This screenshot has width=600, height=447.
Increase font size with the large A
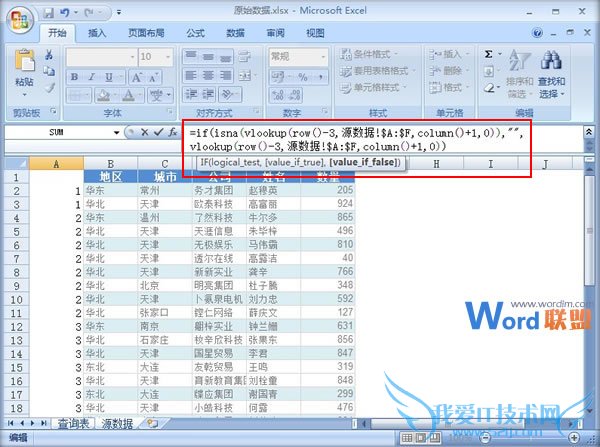point(136,78)
